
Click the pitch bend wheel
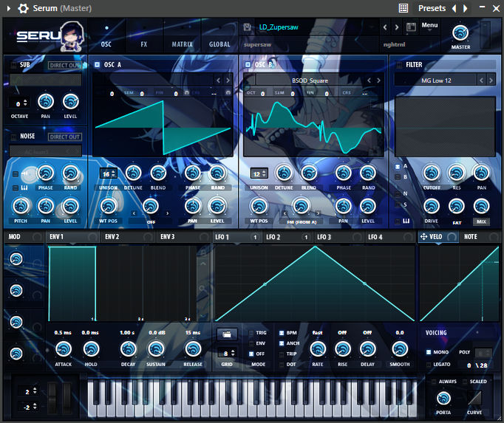click(52, 398)
